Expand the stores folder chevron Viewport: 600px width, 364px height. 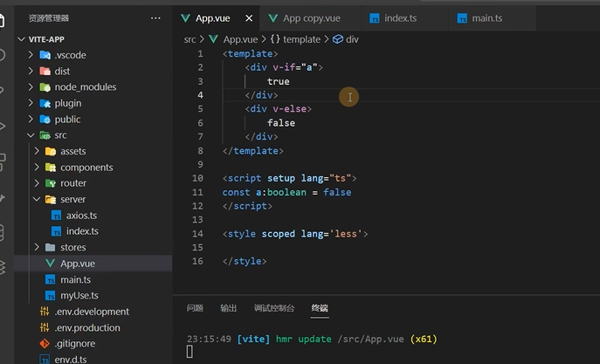pyautogui.click(x=37, y=247)
